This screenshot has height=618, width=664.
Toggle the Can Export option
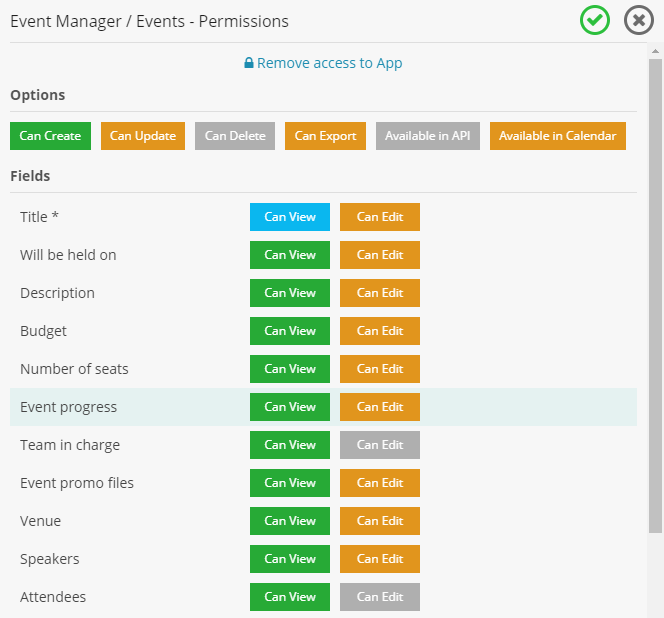[x=325, y=136]
